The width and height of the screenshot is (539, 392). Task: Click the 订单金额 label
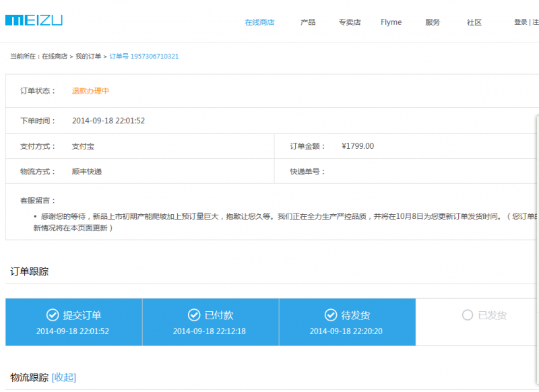coord(307,146)
